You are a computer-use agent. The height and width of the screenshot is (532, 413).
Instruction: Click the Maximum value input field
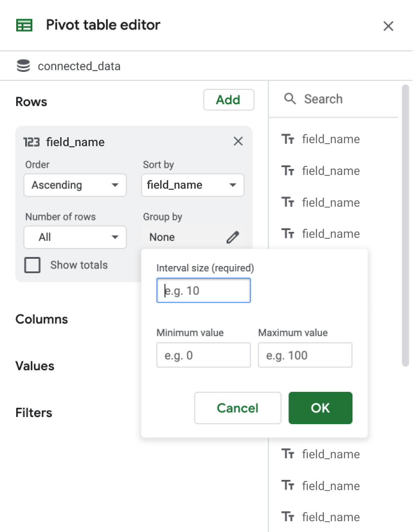point(305,355)
